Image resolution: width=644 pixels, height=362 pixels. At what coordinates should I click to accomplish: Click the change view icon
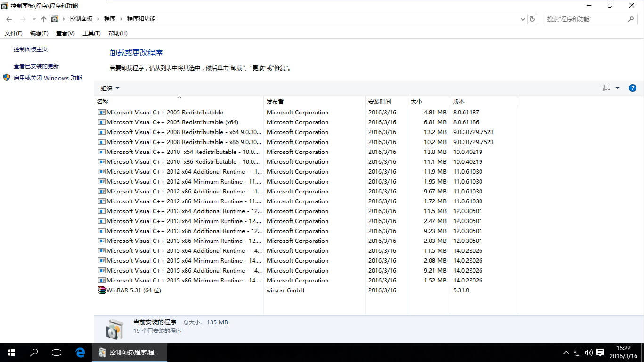(606, 88)
